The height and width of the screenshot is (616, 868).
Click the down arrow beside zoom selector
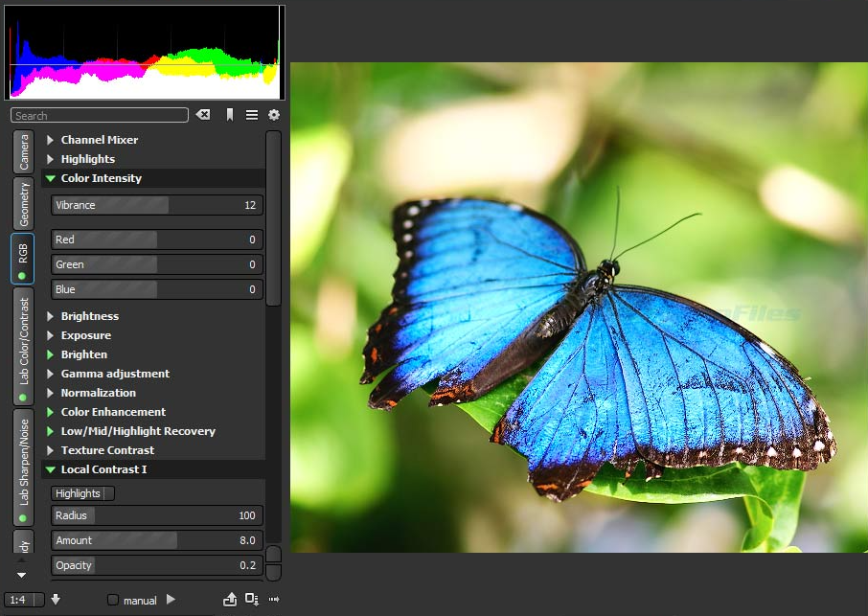coord(56,600)
